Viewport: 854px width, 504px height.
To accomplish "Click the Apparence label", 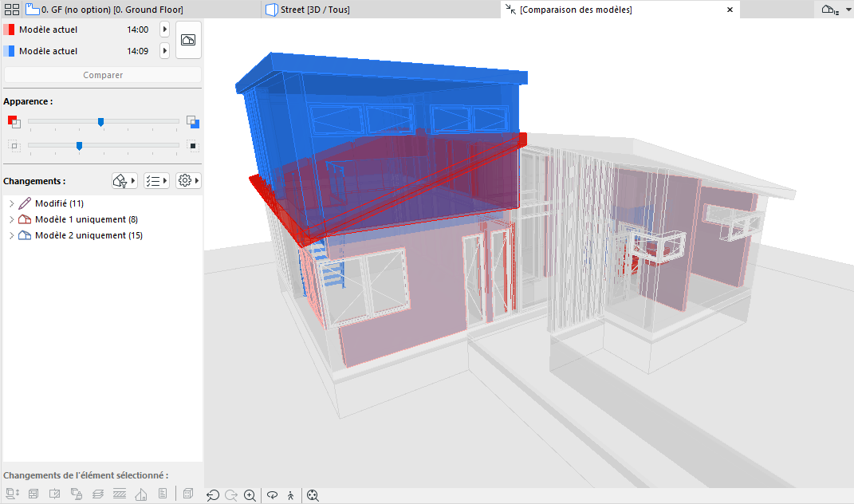I will tap(28, 101).
